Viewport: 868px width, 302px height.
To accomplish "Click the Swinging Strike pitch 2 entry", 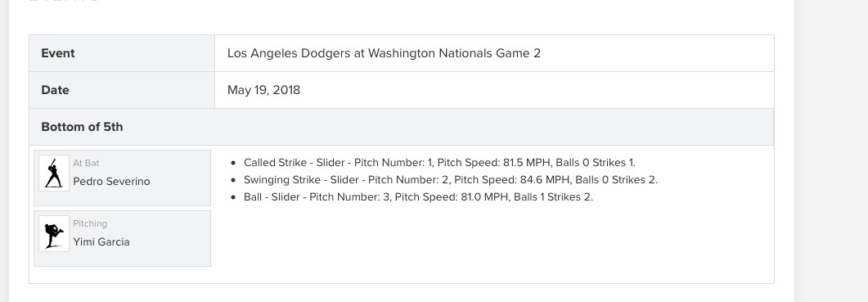I will point(451,180).
